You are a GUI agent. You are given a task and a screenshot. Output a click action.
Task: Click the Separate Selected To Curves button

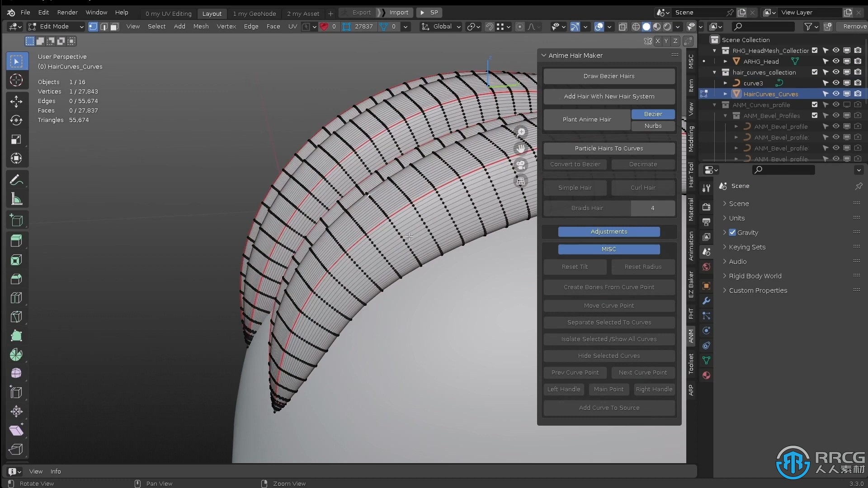pos(609,322)
